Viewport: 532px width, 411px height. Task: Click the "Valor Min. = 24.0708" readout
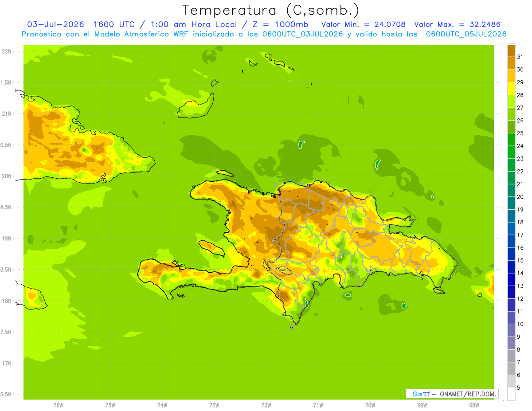363,24
